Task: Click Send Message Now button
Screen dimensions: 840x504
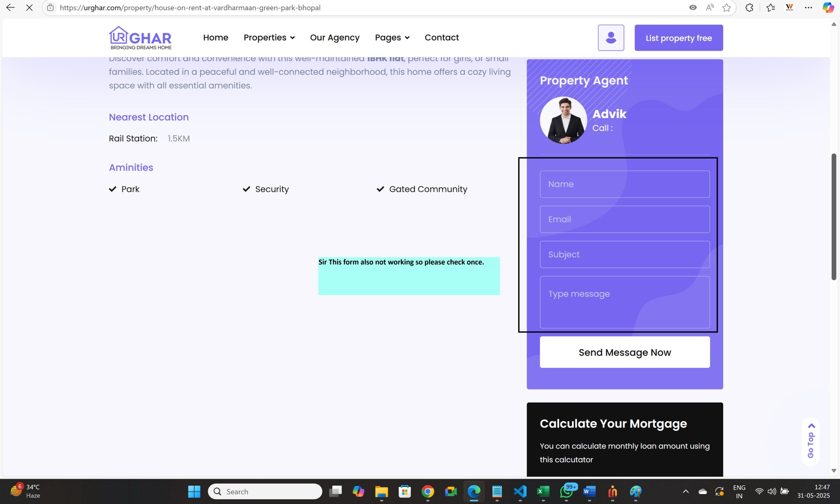Action: 624,352
